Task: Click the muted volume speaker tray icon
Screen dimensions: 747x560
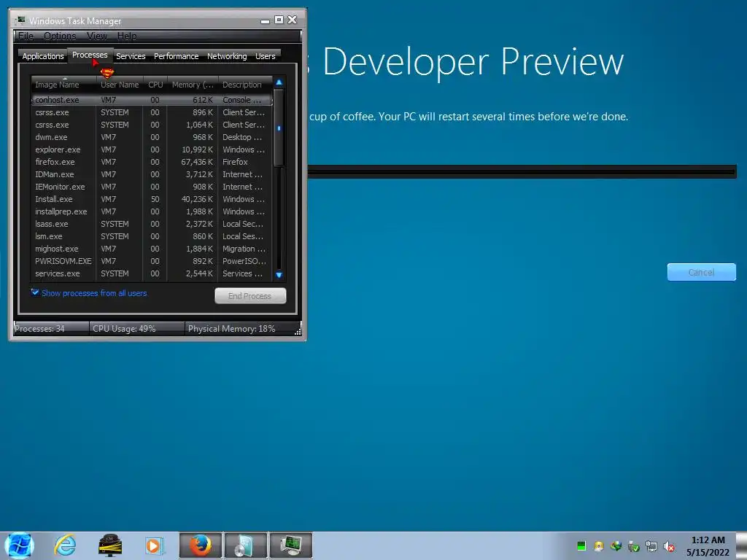Action: 669,545
